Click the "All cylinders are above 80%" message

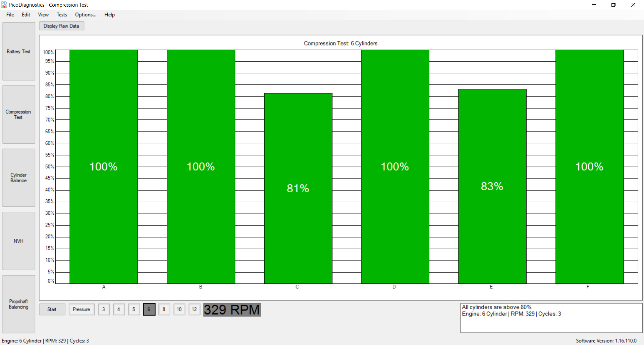[497, 307]
